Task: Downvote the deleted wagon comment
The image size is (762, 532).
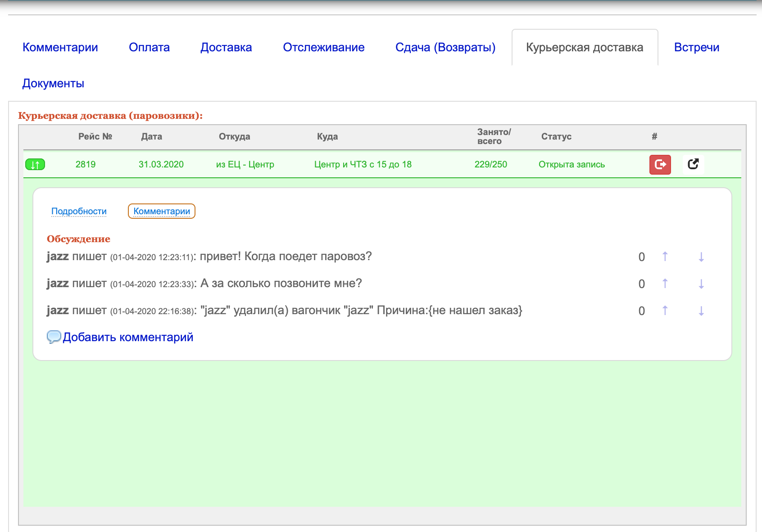Action: pos(701,311)
